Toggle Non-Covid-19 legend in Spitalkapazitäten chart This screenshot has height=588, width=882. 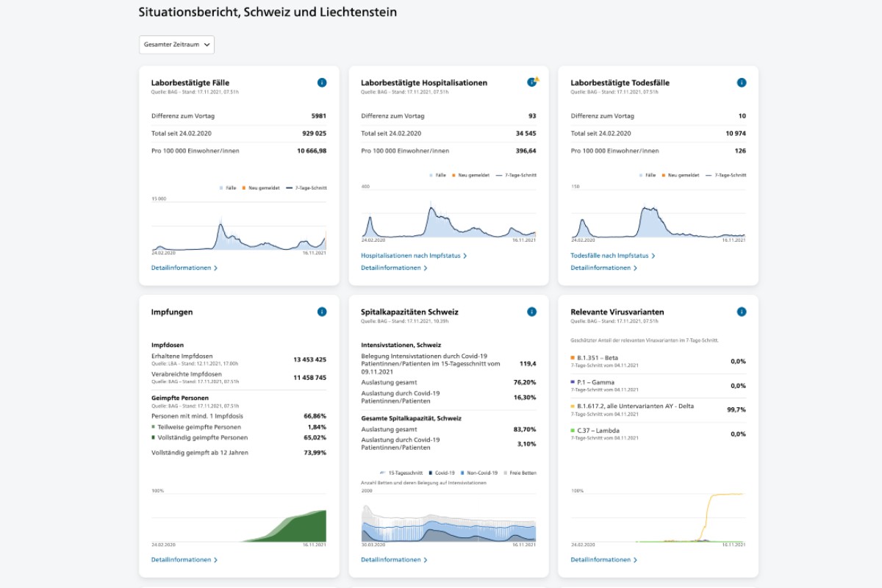(x=480, y=473)
